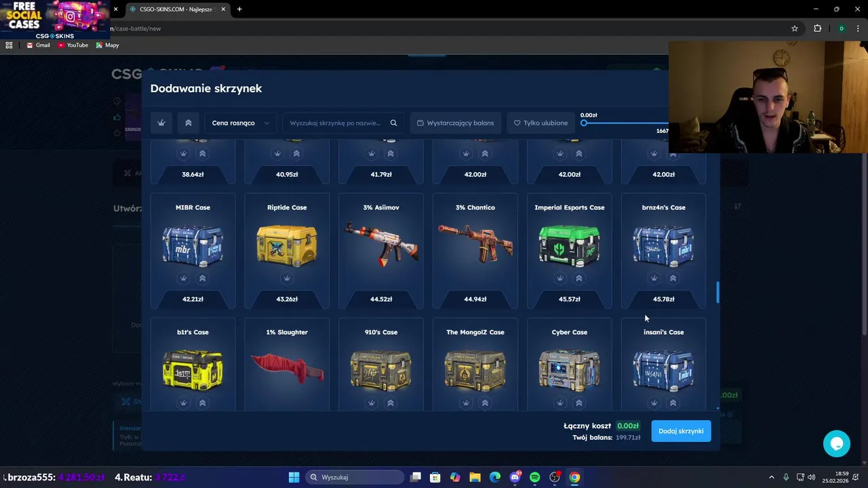Screen dimensions: 868x488
Task: Click the magnifier icon in the case search
Action: coord(393,123)
